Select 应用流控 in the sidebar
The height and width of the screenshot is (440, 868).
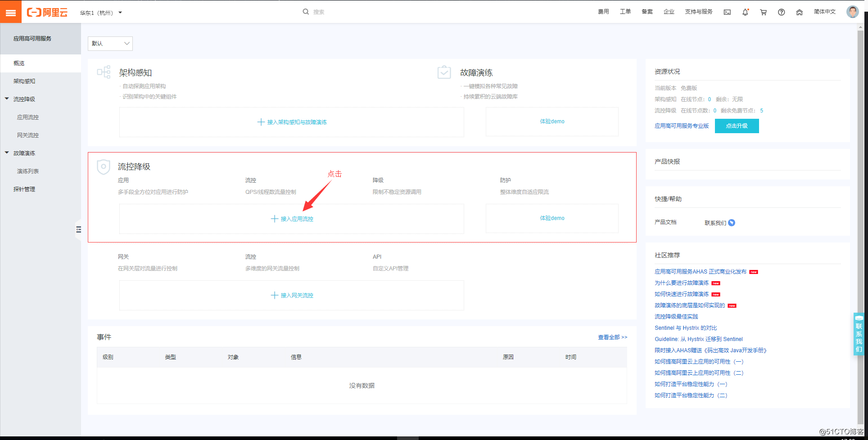click(x=41, y=117)
